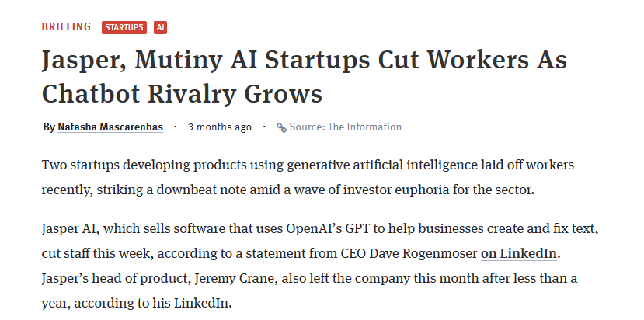Click the "By" byline label

point(49,127)
